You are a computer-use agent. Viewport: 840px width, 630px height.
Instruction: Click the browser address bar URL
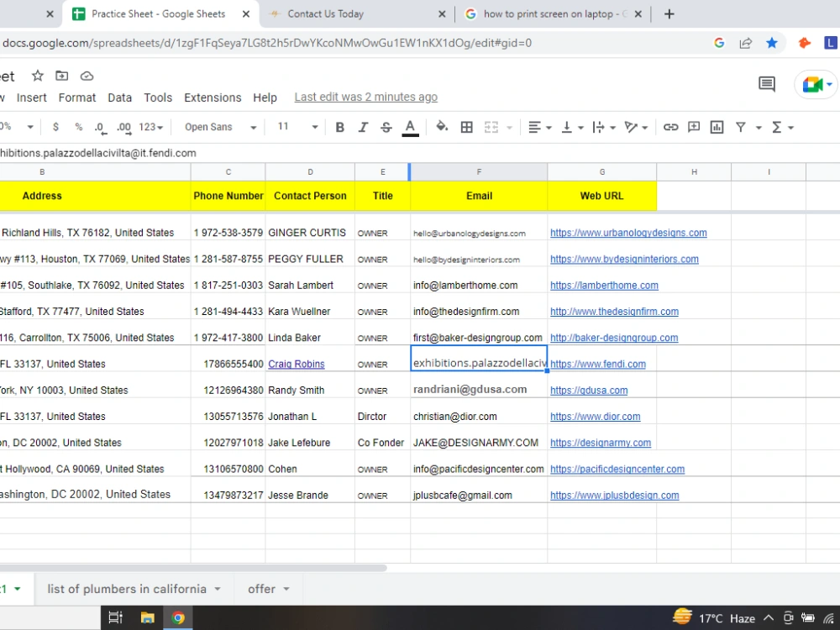267,43
